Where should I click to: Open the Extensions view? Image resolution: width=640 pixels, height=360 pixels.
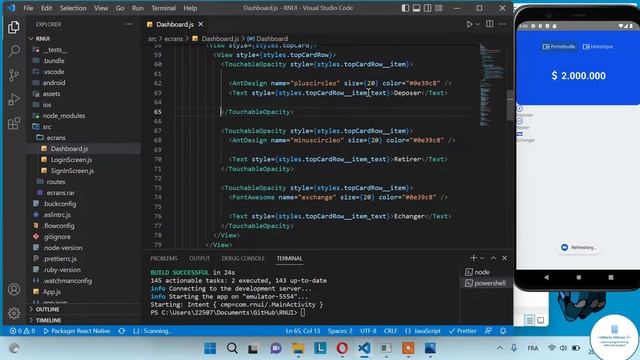(x=14, y=123)
